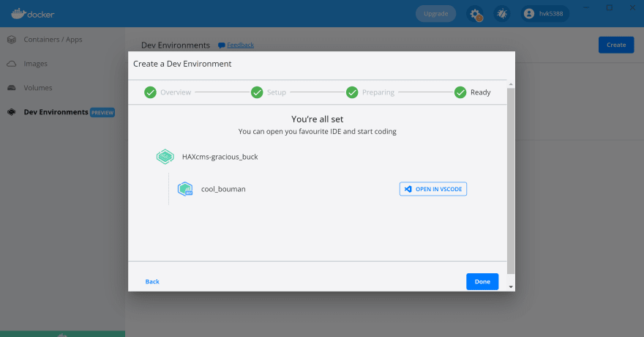Select the cool_bouman container name
Image resolution: width=644 pixels, height=337 pixels.
(x=223, y=189)
